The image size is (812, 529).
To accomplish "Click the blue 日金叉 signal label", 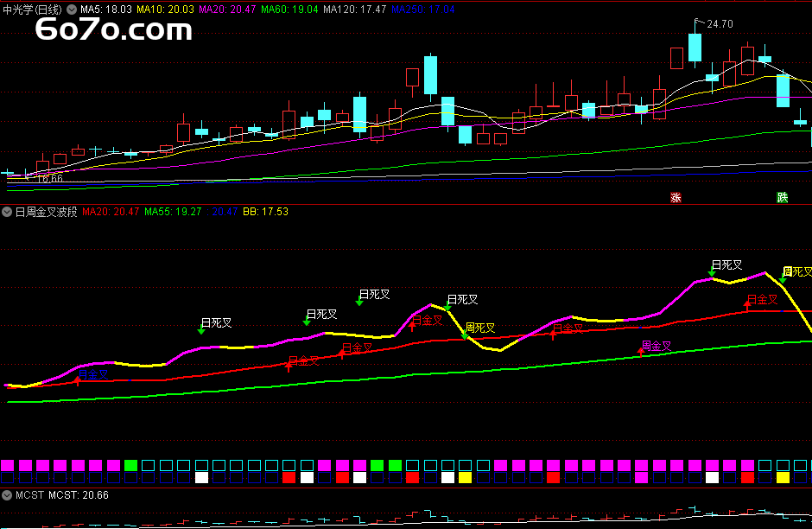I will coord(93,374).
